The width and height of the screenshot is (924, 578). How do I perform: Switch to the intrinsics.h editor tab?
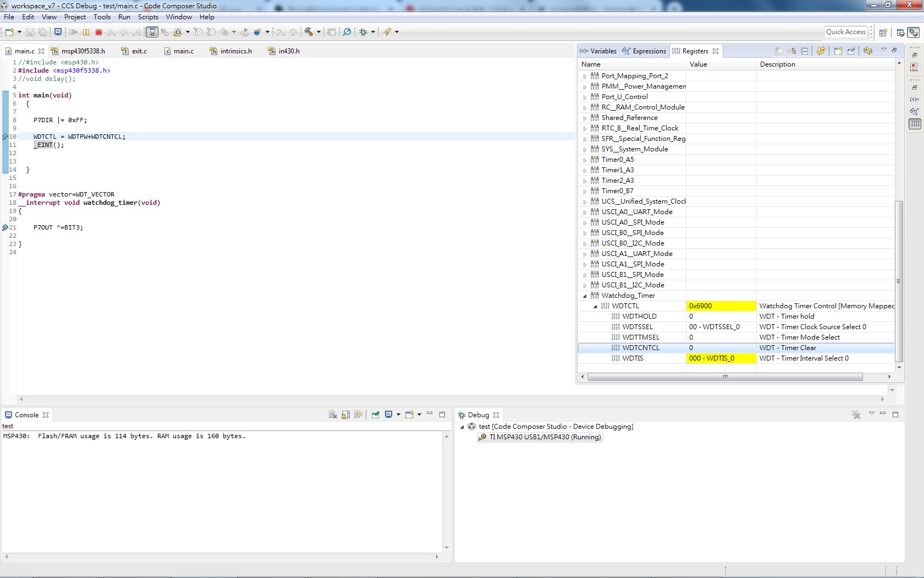pos(231,51)
